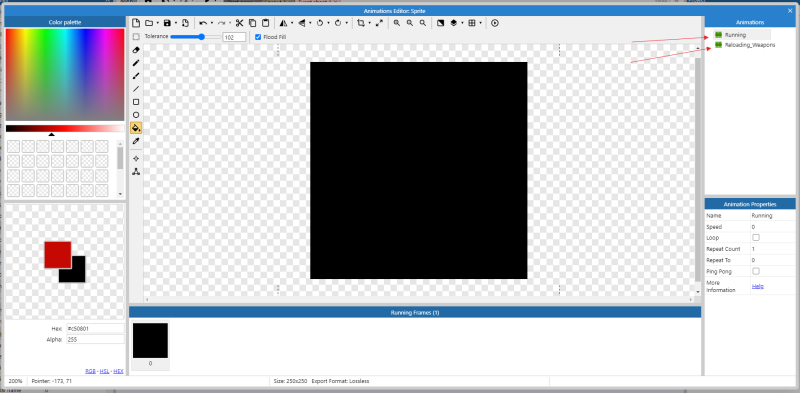Switch the color mode to HEX
The width and height of the screenshot is (800, 393).
coord(118,371)
